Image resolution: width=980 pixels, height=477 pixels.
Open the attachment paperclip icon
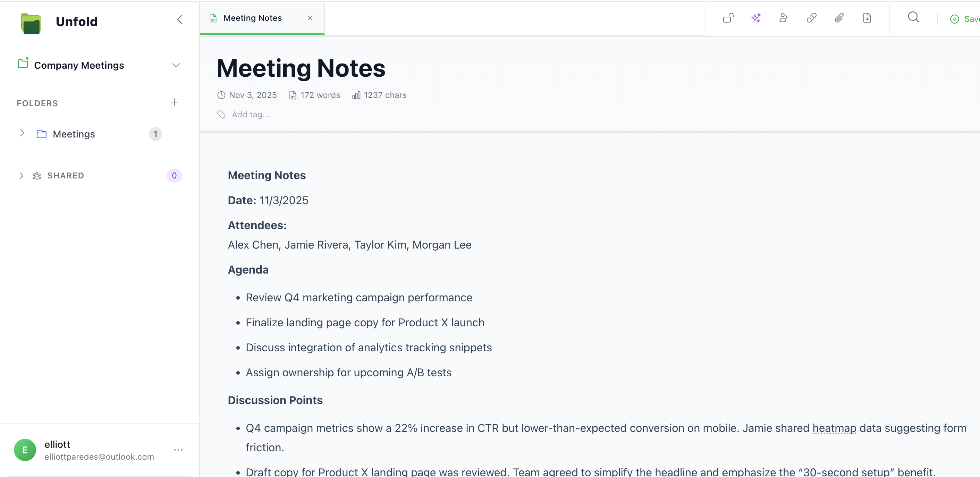(x=839, y=18)
